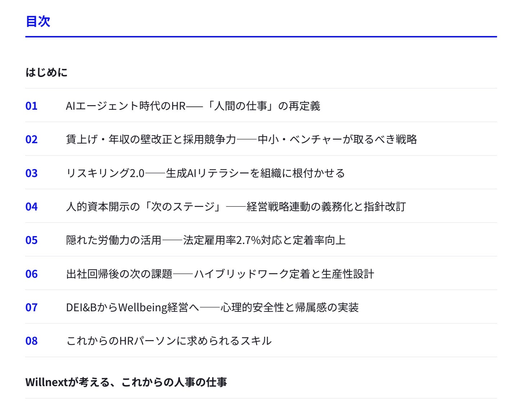532x403 pixels.
Task: Select これからのHRパーソンに求められるスキル chapter
Action: coord(169,341)
